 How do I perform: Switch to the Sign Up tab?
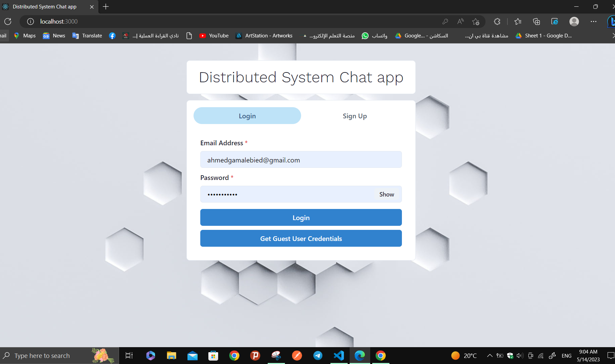(x=355, y=116)
